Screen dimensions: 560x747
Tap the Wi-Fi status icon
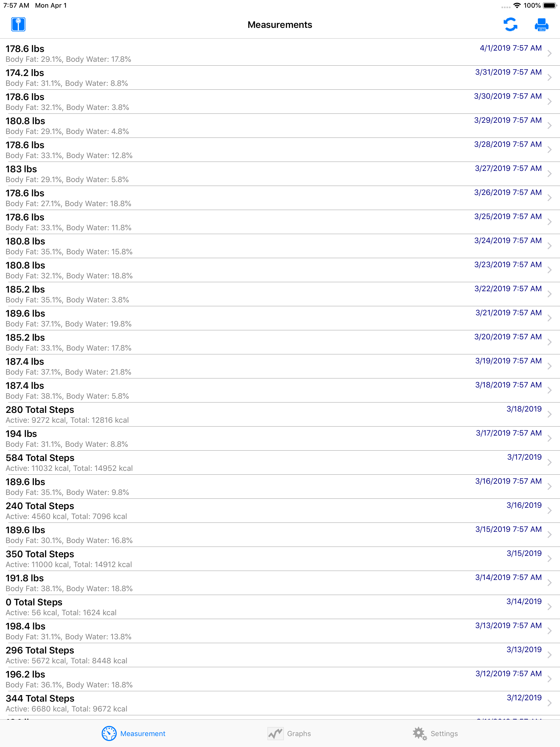pos(517,5)
